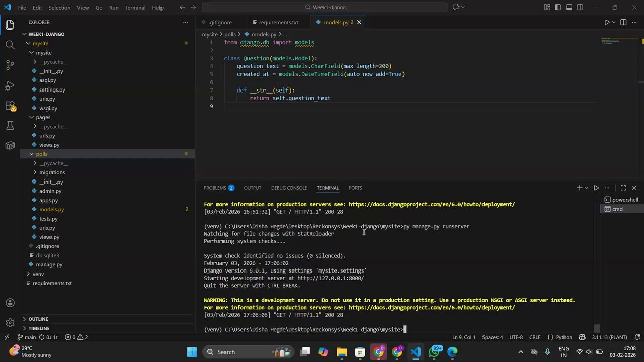This screenshot has width=644, height=362.
Task: Switch to the requirements.txt editor tab
Action: click(277, 22)
